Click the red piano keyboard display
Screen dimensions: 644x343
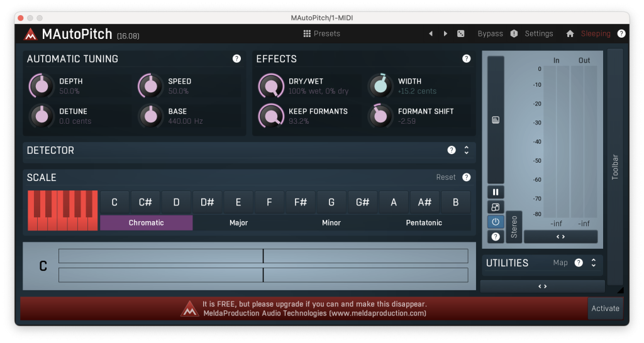(62, 210)
